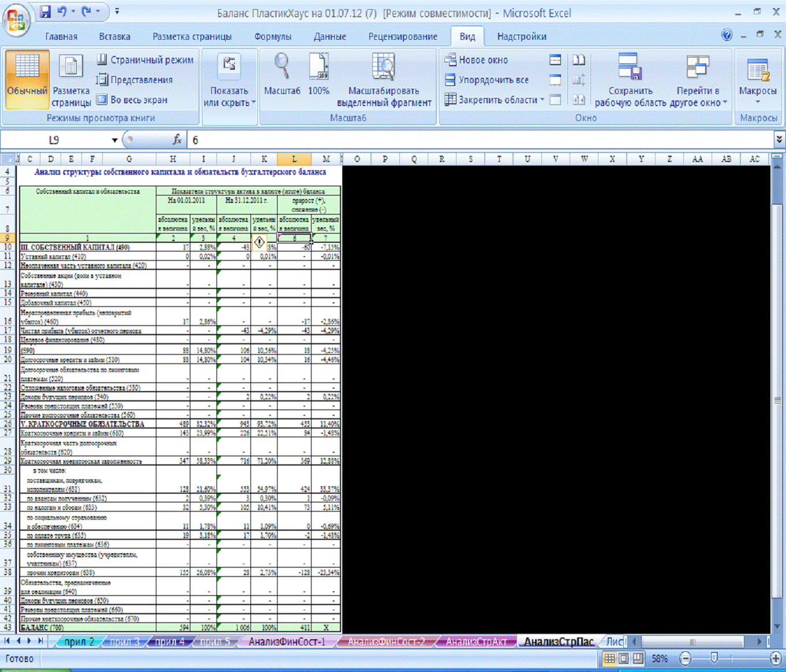Enable Во весь экран mode
This screenshot has height=672, width=786.
[132, 100]
